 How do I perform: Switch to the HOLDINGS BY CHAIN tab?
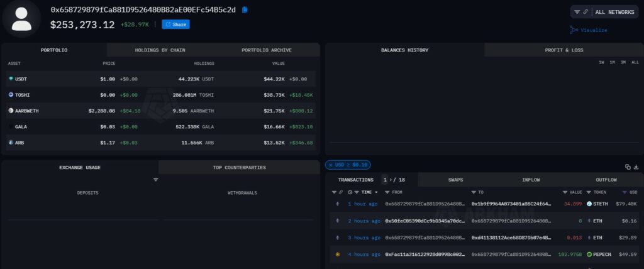(160, 50)
